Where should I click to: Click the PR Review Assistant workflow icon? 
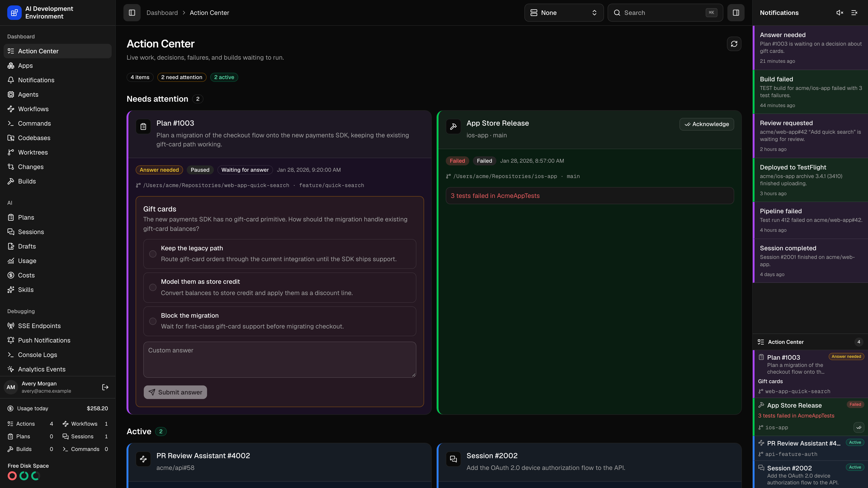143,459
